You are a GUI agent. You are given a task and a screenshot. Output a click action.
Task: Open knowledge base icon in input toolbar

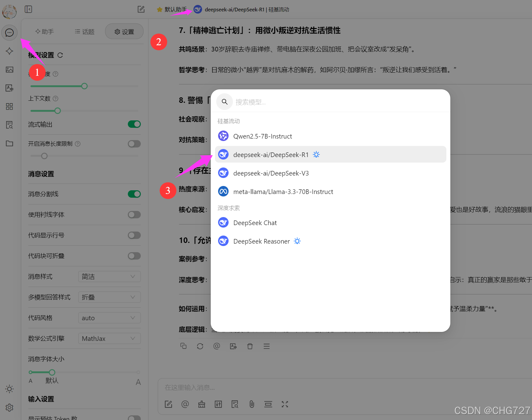[x=235, y=404]
